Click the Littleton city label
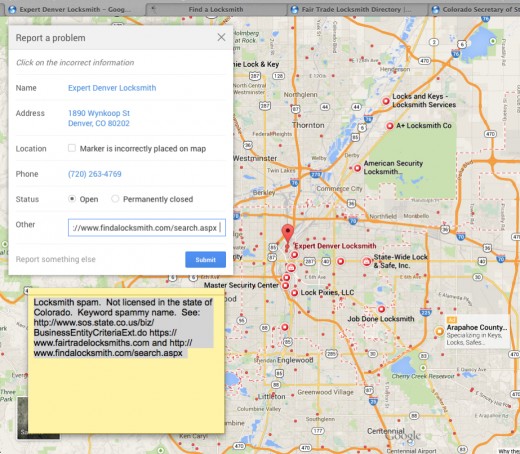The width and height of the screenshot is (520, 454). click(x=272, y=396)
